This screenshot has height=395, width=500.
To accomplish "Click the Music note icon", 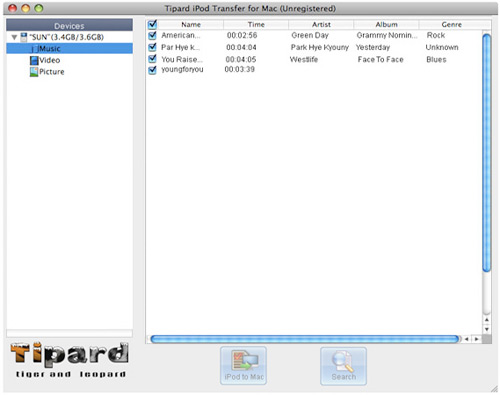I will 35,49.
